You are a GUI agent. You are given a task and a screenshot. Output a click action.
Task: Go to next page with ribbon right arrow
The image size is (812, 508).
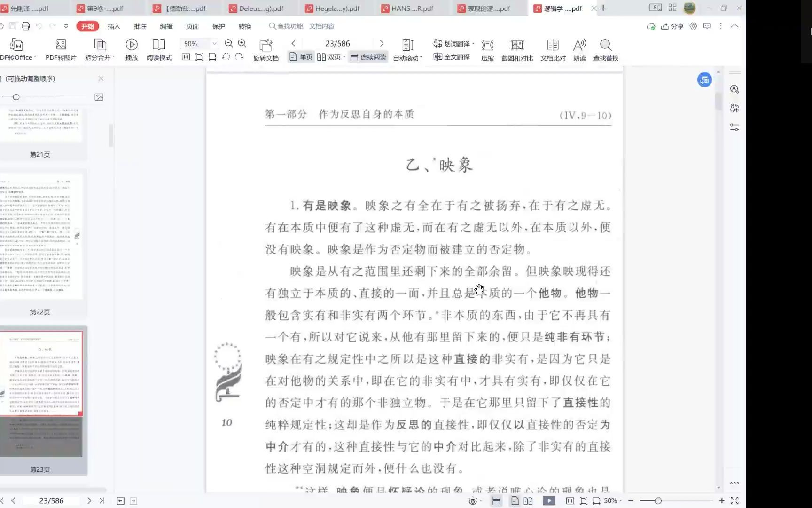click(x=382, y=43)
